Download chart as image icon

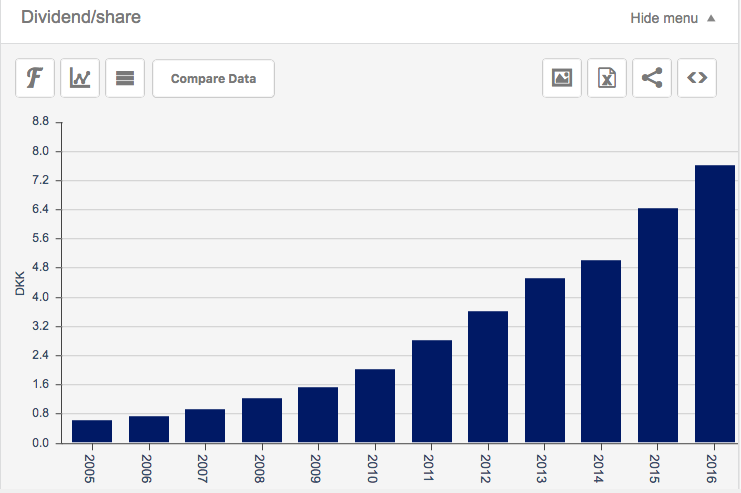pos(562,78)
